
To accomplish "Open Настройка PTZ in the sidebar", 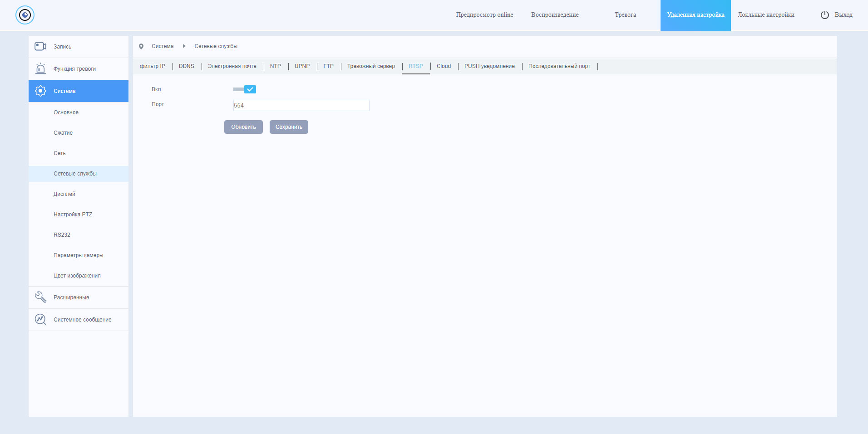I will [x=79, y=215].
